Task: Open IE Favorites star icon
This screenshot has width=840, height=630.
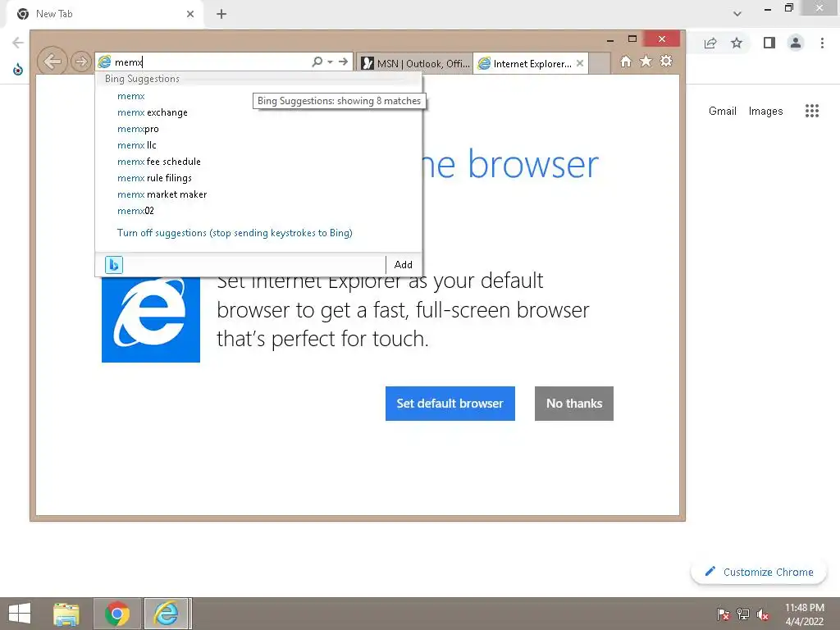Action: pos(646,62)
